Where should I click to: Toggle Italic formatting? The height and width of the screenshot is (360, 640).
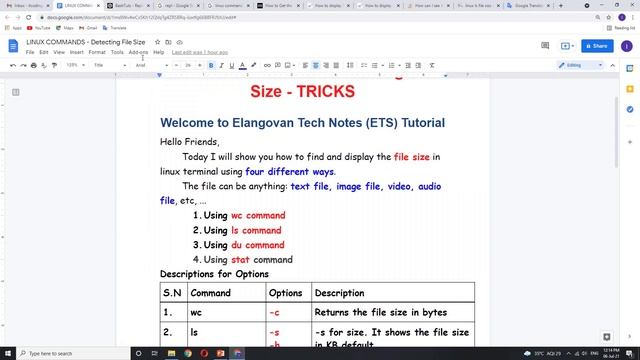coord(221,65)
